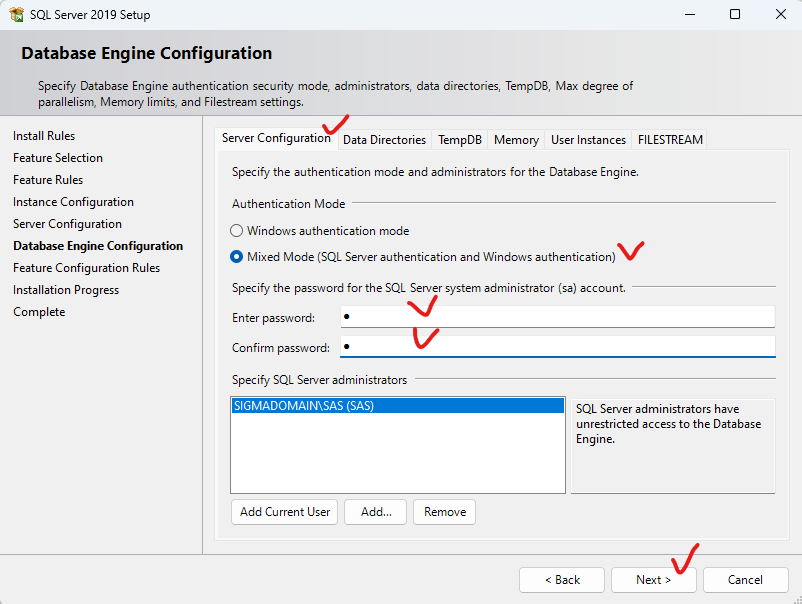The width and height of the screenshot is (802, 604).
Task: Click Install Rules in the sidebar
Action: pos(44,136)
